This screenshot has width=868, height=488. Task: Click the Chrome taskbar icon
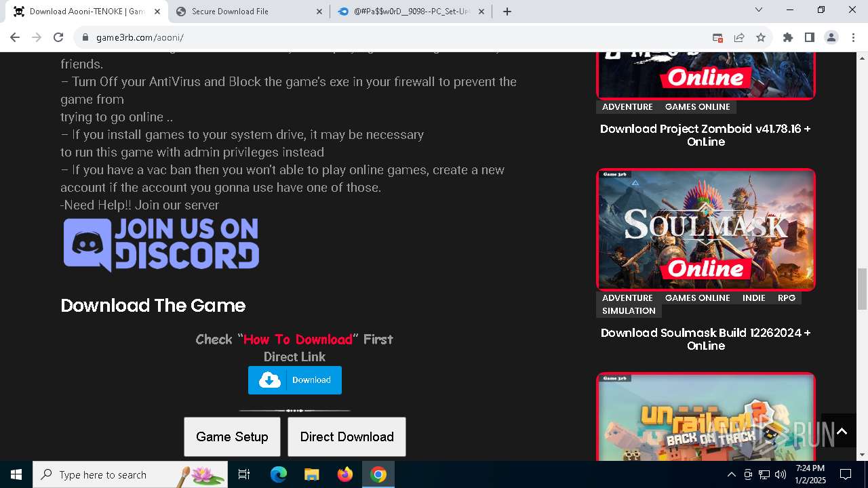point(378,474)
